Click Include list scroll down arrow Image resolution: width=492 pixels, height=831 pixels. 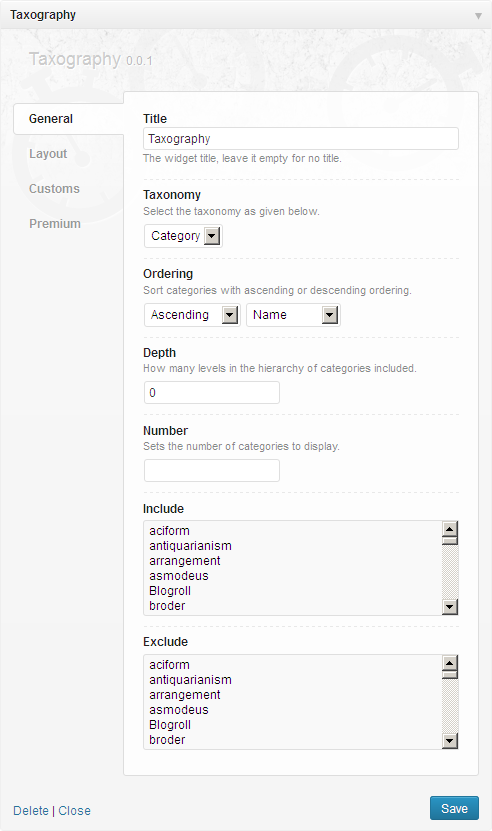coord(450,607)
